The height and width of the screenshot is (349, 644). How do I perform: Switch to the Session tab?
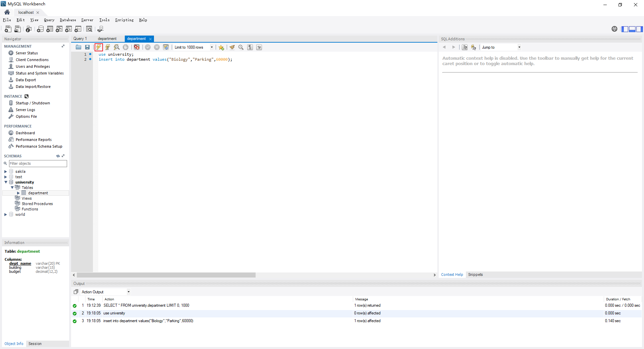(35, 344)
